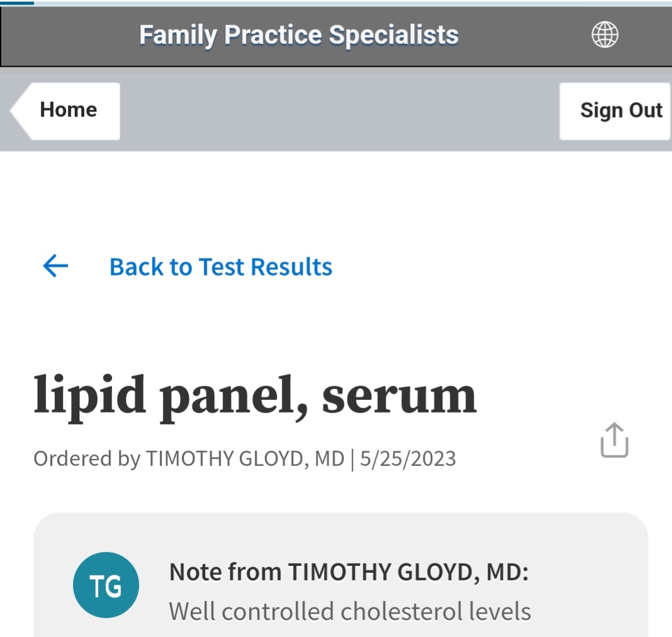The height and width of the screenshot is (637, 672).
Task: Select the "Well controlled cholesterol levels" note text
Action: click(350, 611)
